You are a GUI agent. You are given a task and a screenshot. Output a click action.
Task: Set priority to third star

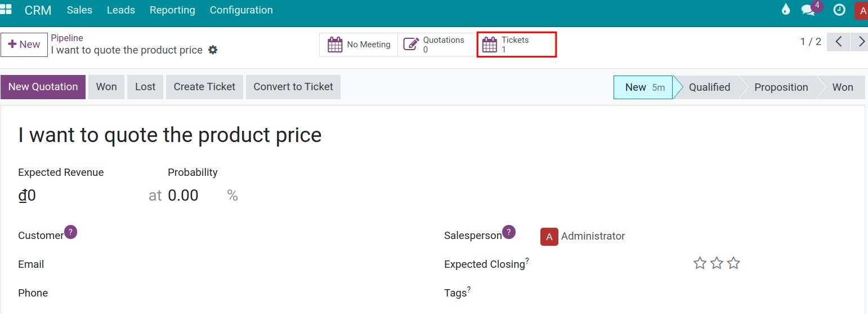point(733,263)
